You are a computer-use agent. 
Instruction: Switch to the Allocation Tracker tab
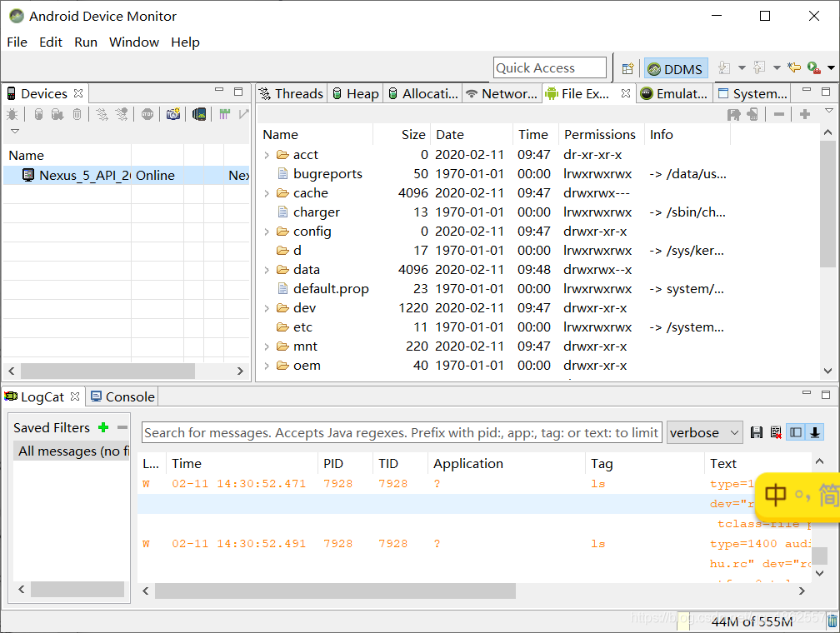(x=422, y=94)
